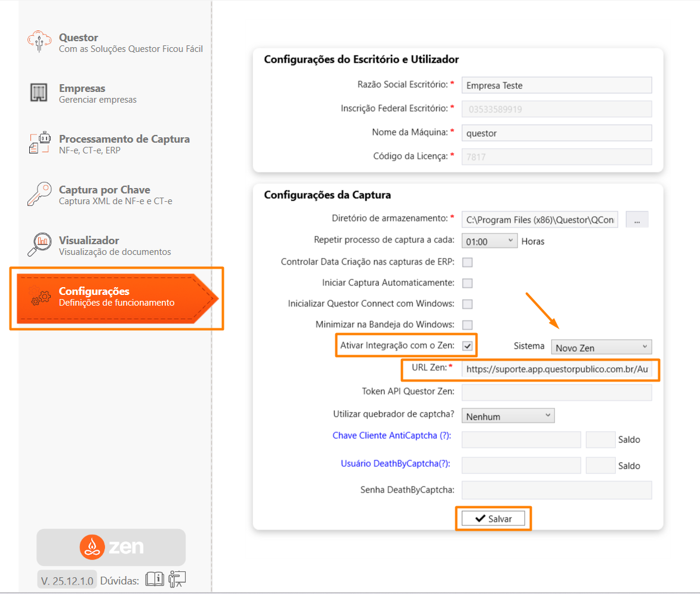Viewport: 700px width, 594px height.
Task: Click the Configurações gears icon
Action: [41, 297]
